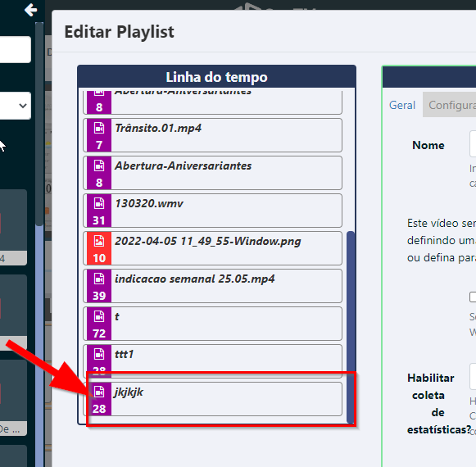Click video icon of 130320.wmv item
The height and width of the screenshot is (467, 476).
coord(99,203)
